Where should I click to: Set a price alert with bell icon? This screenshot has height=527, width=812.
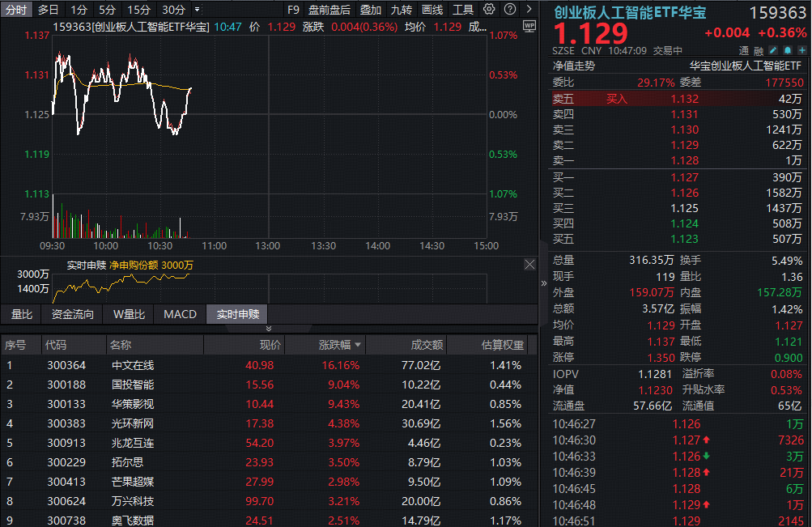point(786,50)
